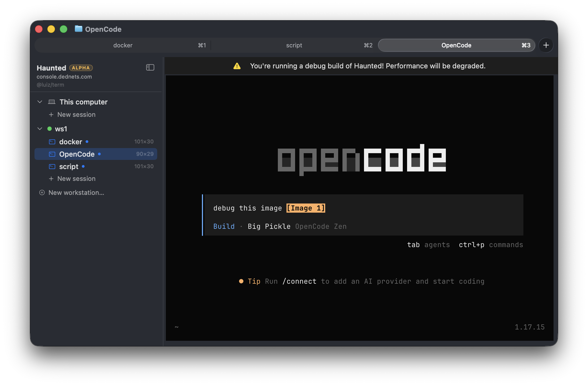Screen dimensions: 588x386
Task: Click the version number 1.17.15
Action: [x=530, y=327]
